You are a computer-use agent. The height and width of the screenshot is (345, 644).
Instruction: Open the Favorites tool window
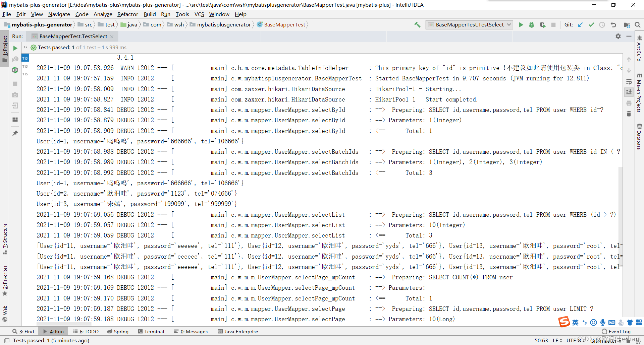pyautogui.click(x=5, y=281)
